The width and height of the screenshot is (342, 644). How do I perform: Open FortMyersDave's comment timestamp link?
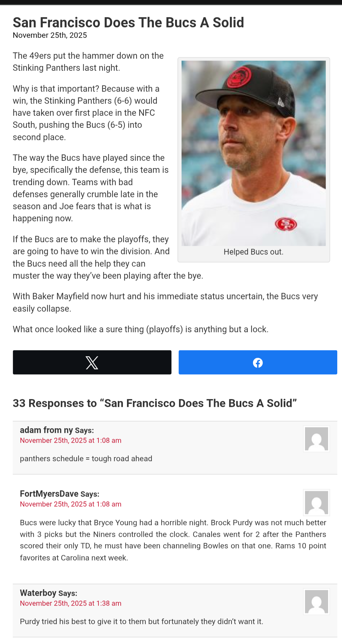[x=71, y=504]
